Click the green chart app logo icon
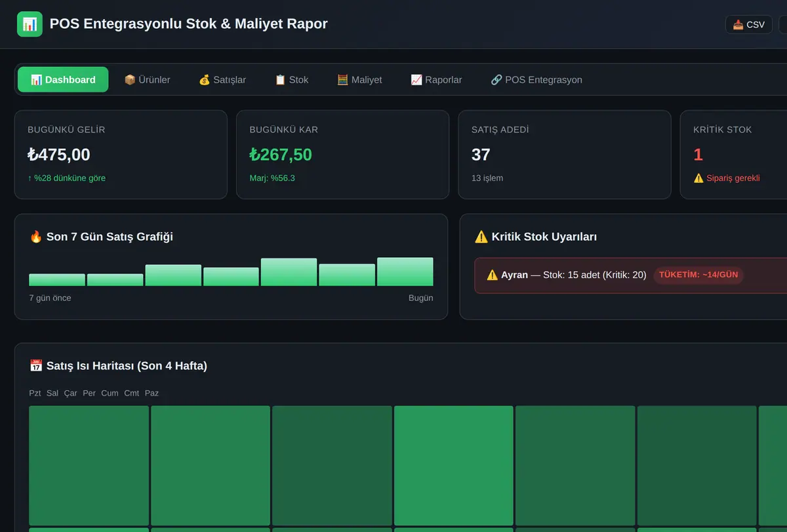The width and height of the screenshot is (787, 532). coord(30,24)
